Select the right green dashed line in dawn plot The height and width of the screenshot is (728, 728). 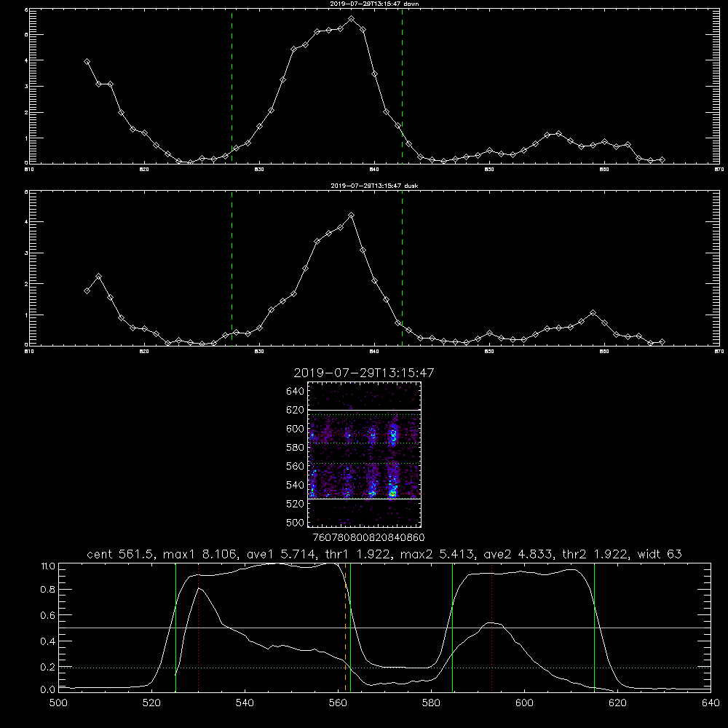402,87
